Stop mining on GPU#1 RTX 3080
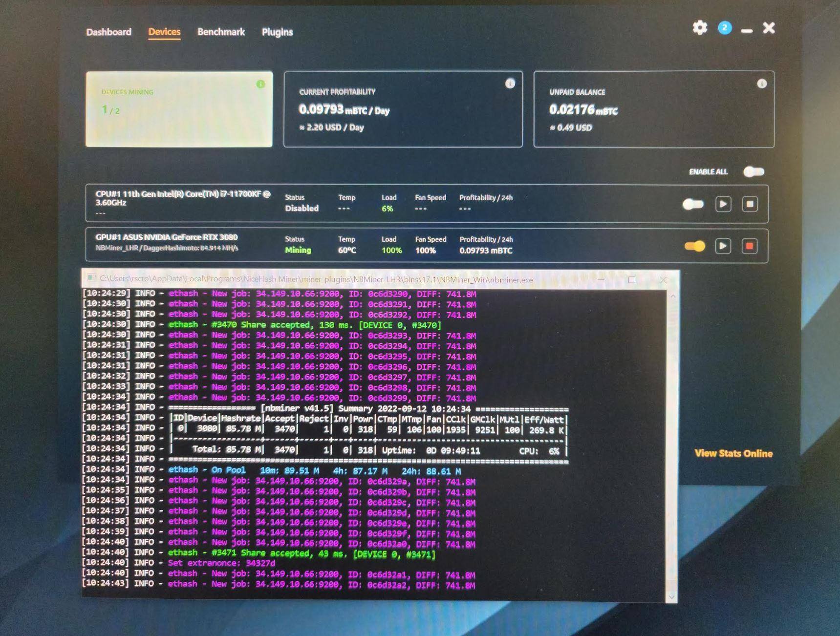This screenshot has height=636, width=840. coord(749,246)
